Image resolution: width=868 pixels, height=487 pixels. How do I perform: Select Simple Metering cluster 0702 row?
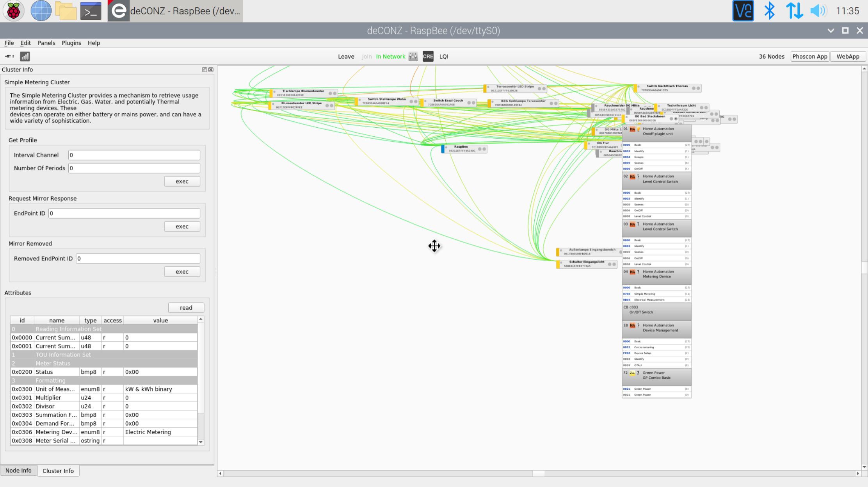pos(656,294)
